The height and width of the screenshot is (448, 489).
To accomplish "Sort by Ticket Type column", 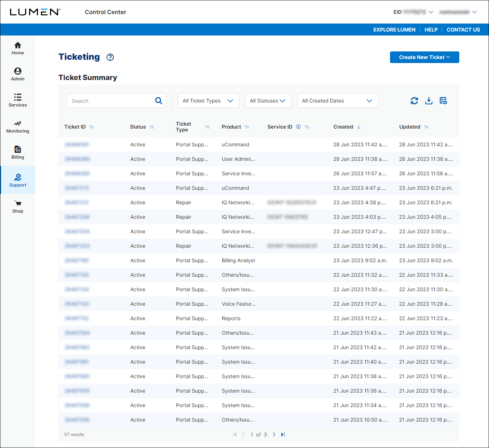I will [x=207, y=127].
